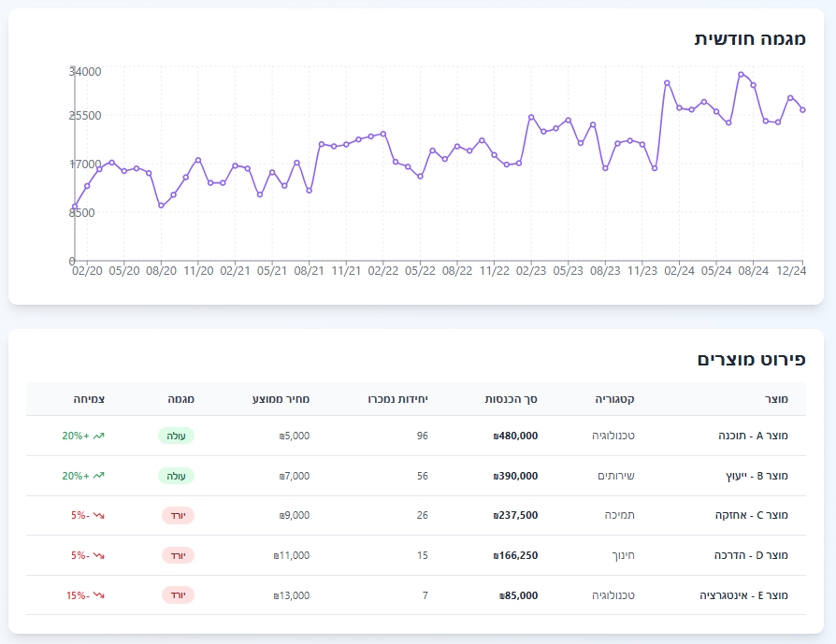Click the 12/24 label on the chart x-axis
This screenshot has height=644, width=836.
pos(791,271)
